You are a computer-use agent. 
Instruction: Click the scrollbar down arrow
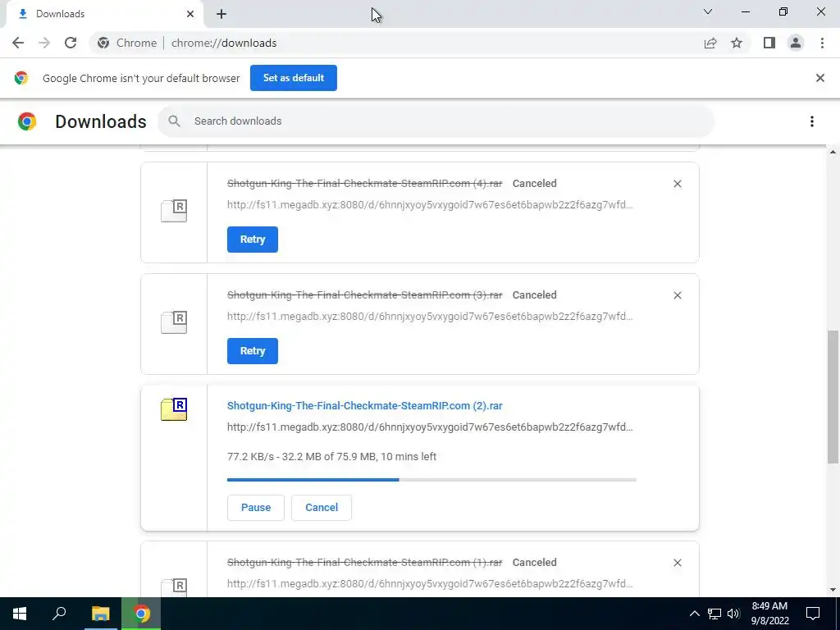pos(833,590)
